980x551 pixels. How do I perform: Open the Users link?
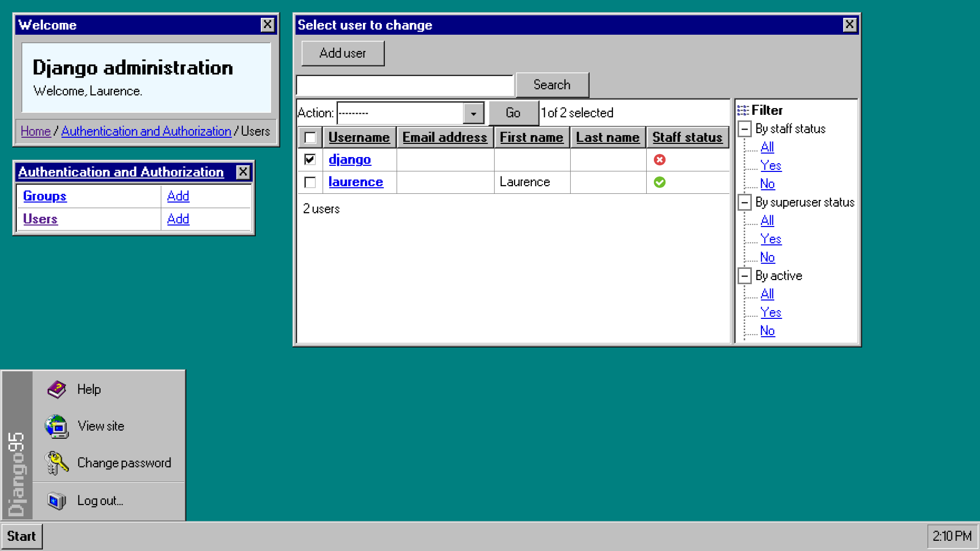click(x=40, y=219)
